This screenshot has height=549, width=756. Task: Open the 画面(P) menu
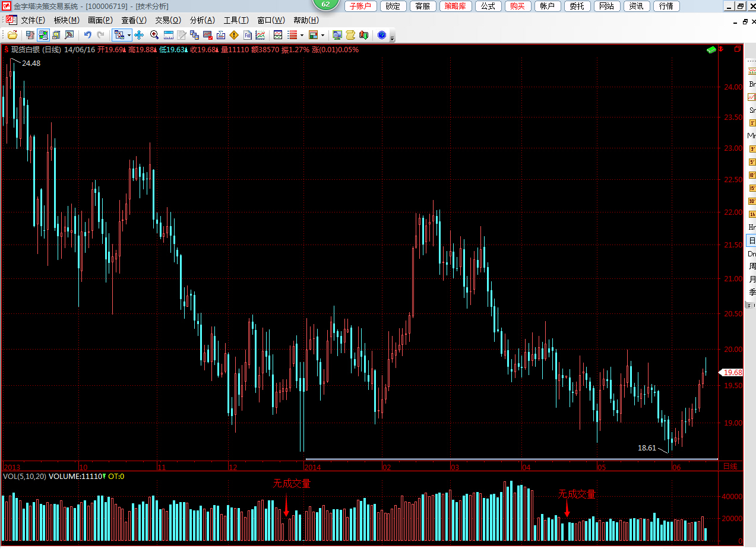click(100, 20)
